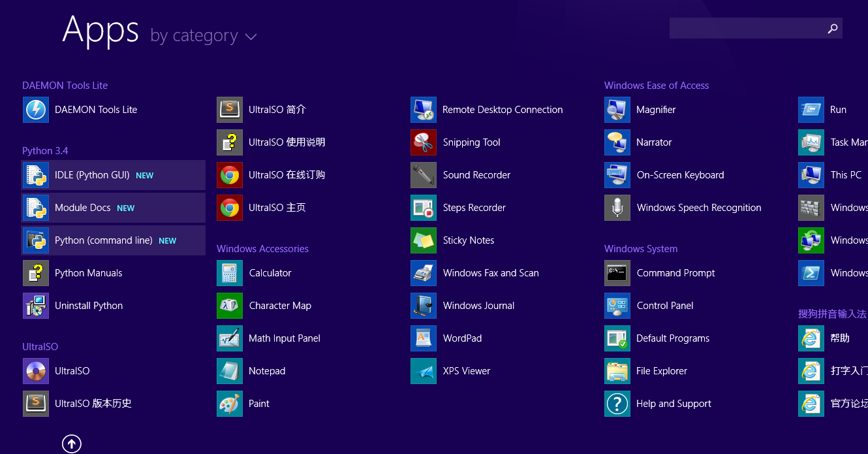Image resolution: width=868 pixels, height=454 pixels.
Task: Click the Uninstall Python icon
Action: 36,306
